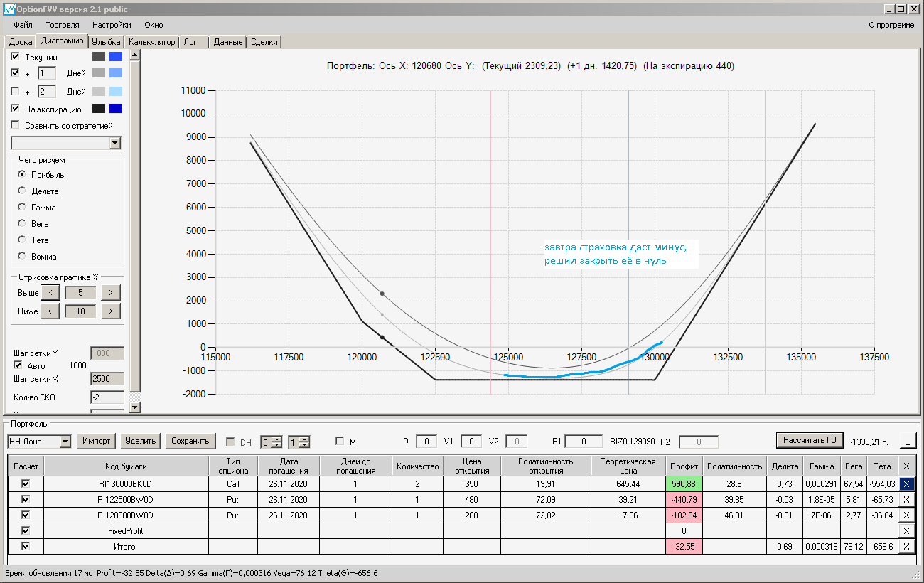Click the V1 input field
The width and height of the screenshot is (924, 583).
point(471,442)
